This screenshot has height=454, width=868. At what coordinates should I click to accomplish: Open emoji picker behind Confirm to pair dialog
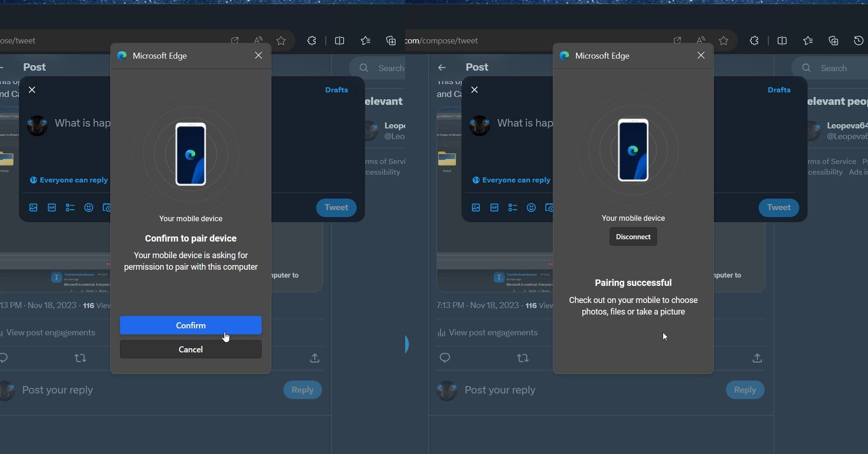click(89, 208)
